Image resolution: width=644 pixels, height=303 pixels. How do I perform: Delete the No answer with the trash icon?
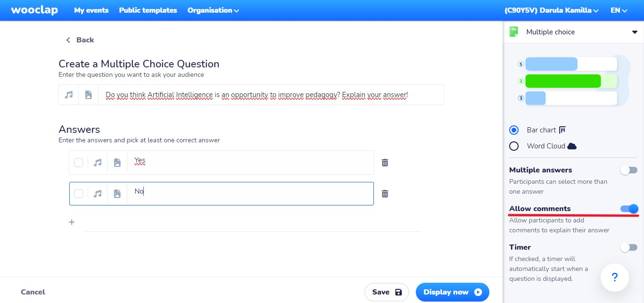pyautogui.click(x=385, y=194)
